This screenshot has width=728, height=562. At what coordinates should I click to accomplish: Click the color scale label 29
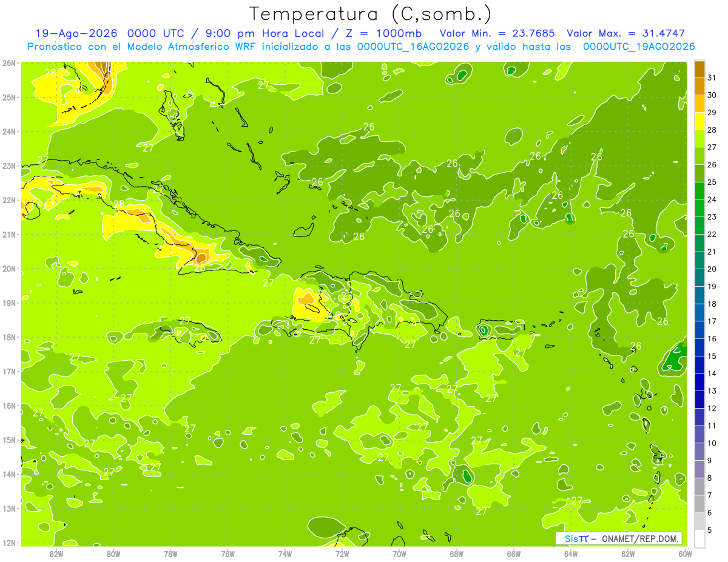(x=712, y=113)
